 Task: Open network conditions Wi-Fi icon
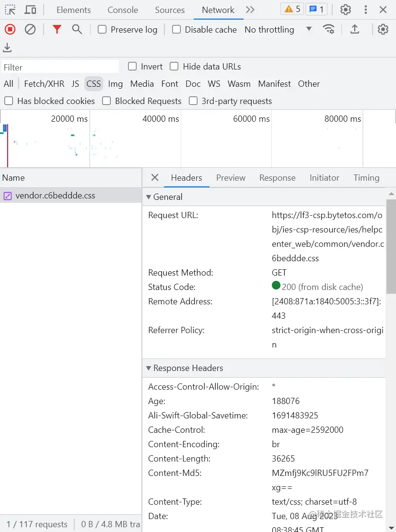click(328, 30)
